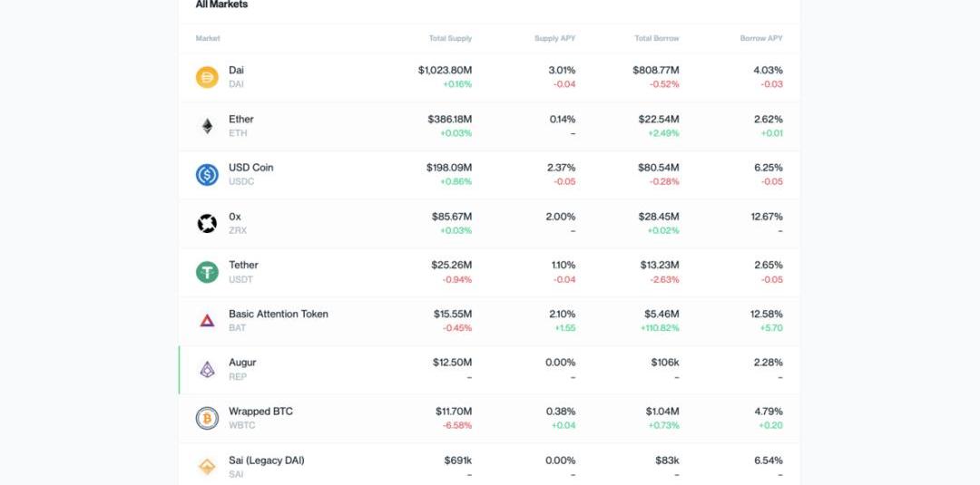Click Dai total supply $1,023.80M

pyautogui.click(x=445, y=71)
